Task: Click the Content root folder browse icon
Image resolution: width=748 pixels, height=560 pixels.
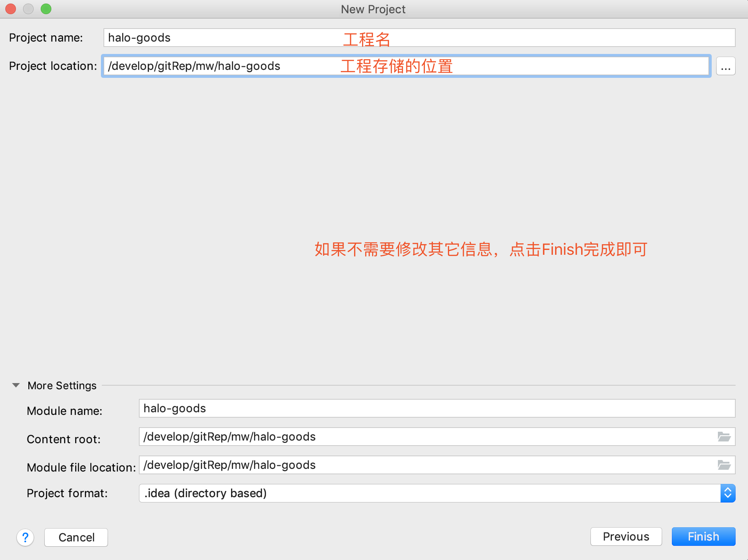Action: pyautogui.click(x=724, y=437)
